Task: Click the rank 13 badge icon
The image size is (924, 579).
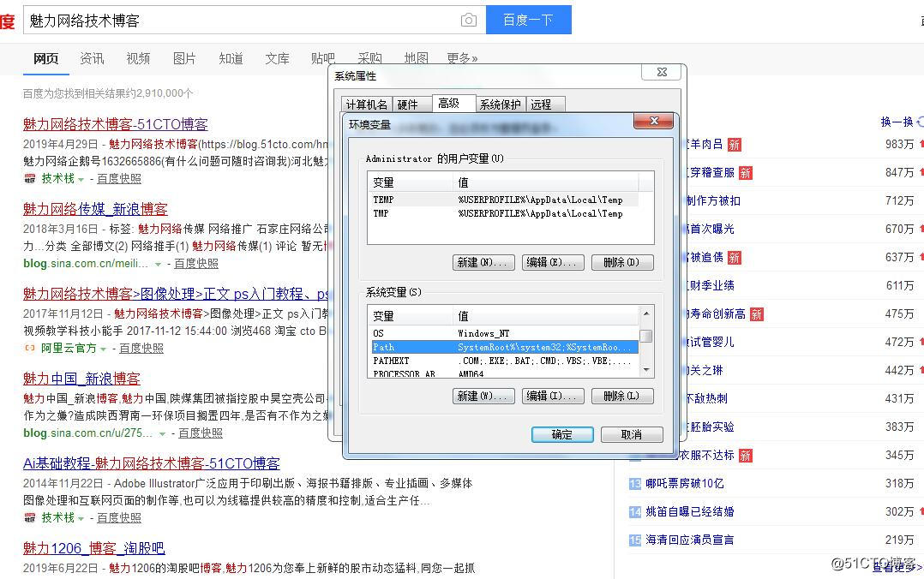Action: tap(634, 484)
